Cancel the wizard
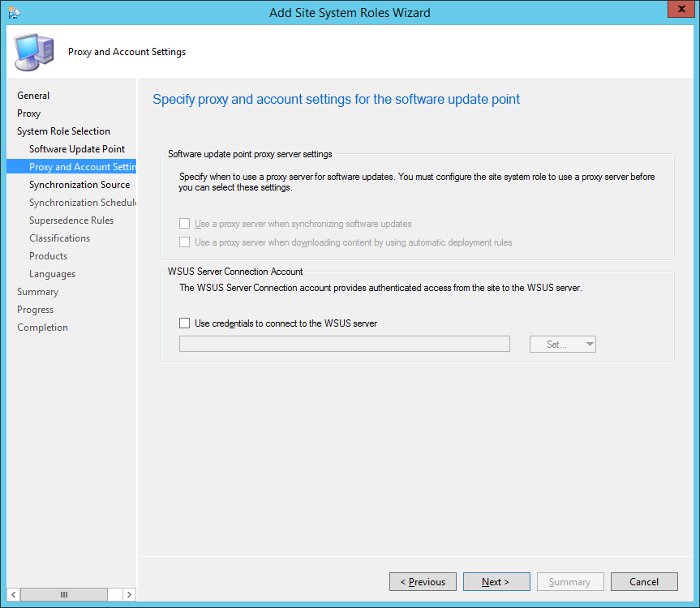The height and width of the screenshot is (608, 700). 644,582
